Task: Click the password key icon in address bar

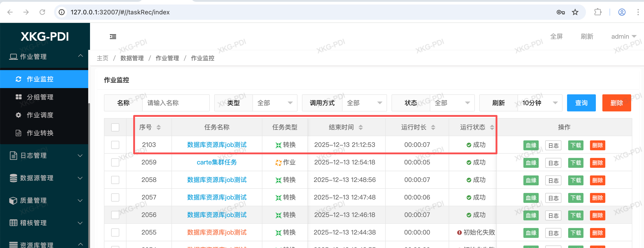Action: click(561, 12)
